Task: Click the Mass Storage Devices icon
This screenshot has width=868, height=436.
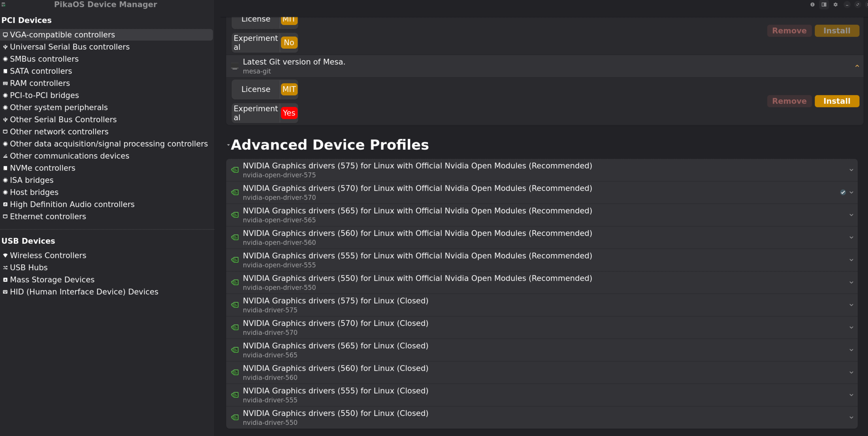Action: click(5, 280)
